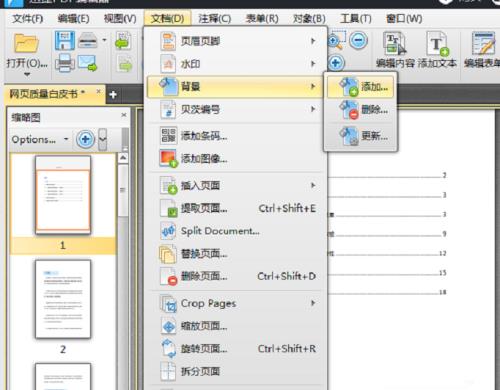Screen dimensions: 500x390
Task: Open the 注释(C) menu
Action: [215, 18]
